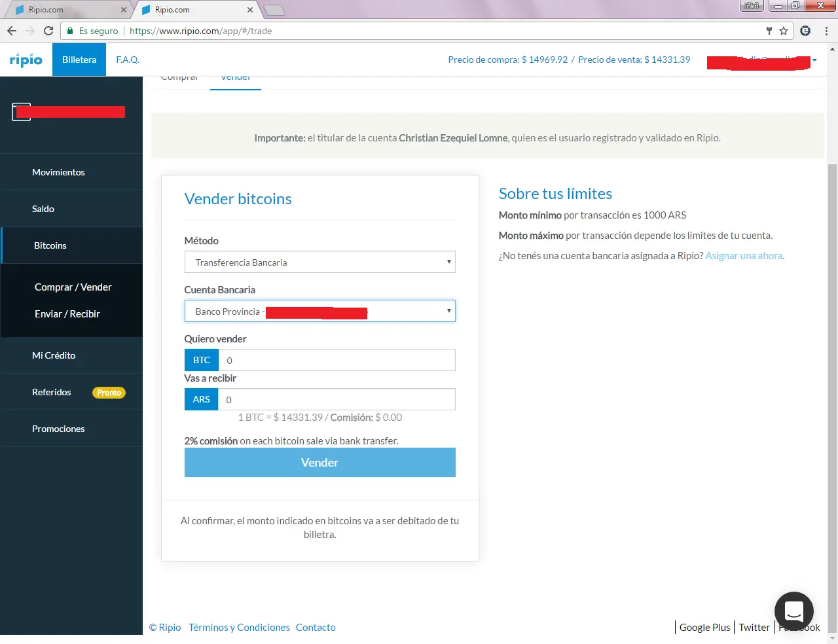Expand the Cuenta Bancaria dropdown

point(320,311)
